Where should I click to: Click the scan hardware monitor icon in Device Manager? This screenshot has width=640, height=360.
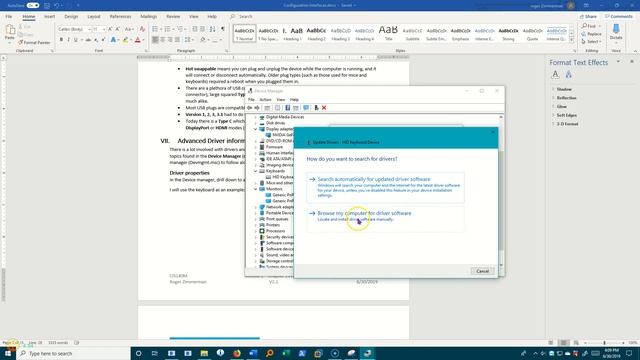306,108
